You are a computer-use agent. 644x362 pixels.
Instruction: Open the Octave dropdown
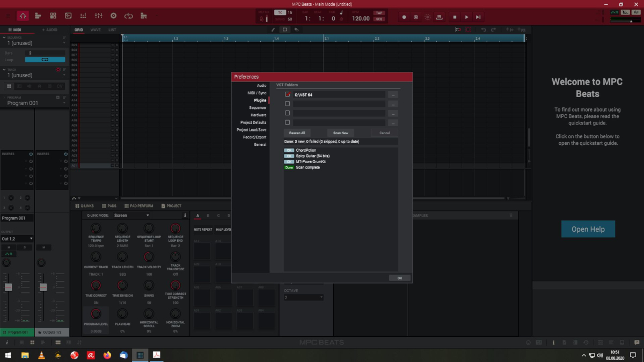click(x=304, y=298)
